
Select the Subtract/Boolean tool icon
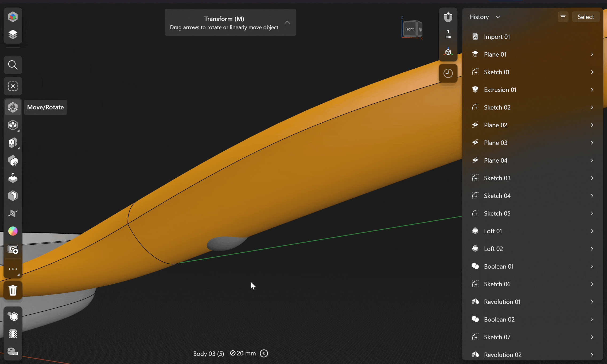tap(13, 143)
